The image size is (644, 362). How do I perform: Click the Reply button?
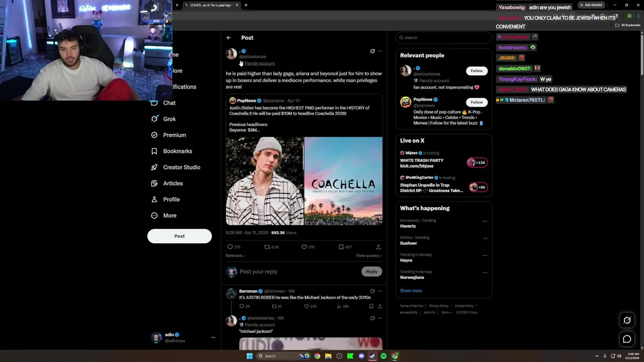372,271
